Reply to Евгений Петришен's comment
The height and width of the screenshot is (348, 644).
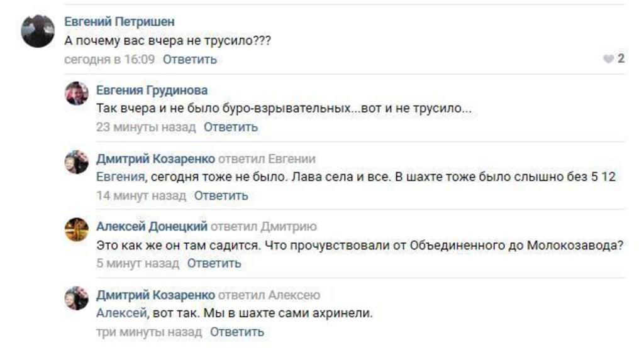click(x=190, y=60)
